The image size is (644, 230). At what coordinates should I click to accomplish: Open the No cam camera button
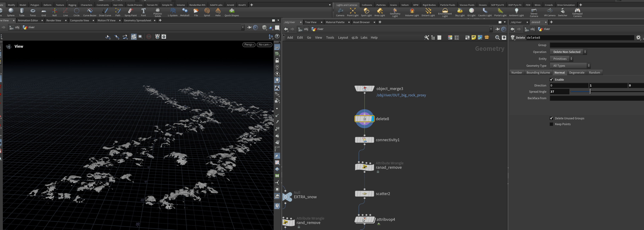click(264, 44)
